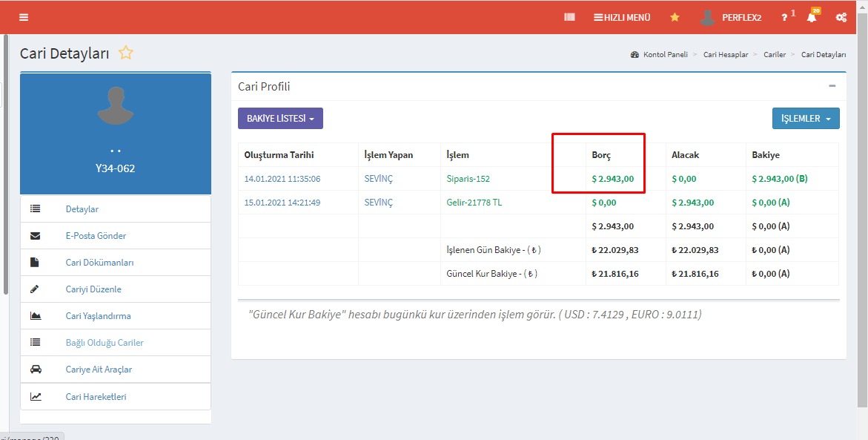The height and width of the screenshot is (440, 868).
Task: Expand the BAKİYE LİSTESİ dropdown
Action: coord(280,119)
